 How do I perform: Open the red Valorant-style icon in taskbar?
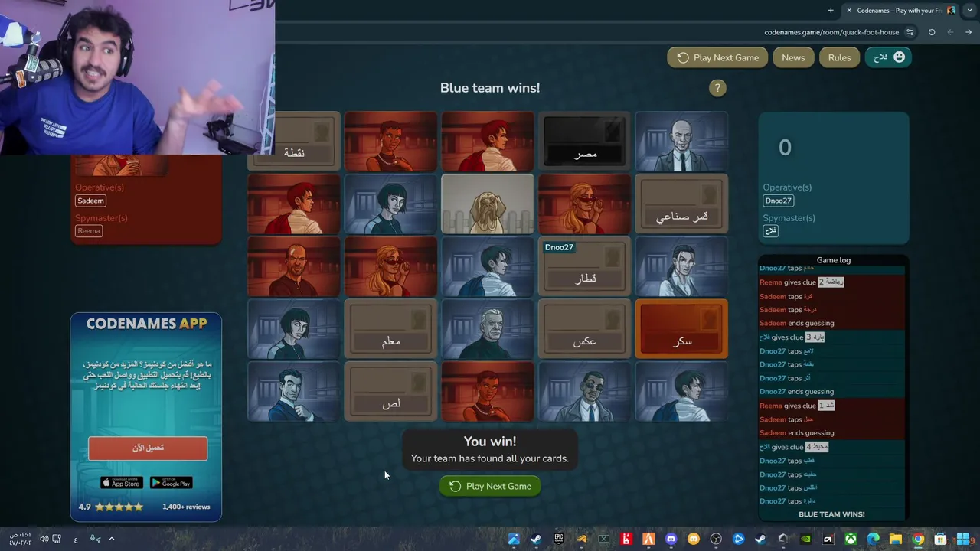[626, 539]
